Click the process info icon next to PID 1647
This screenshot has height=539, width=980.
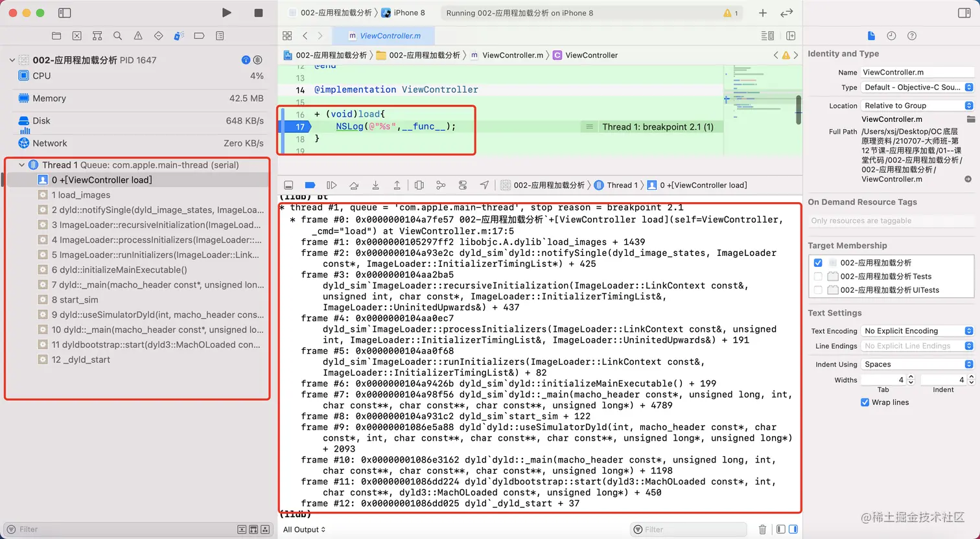246,60
